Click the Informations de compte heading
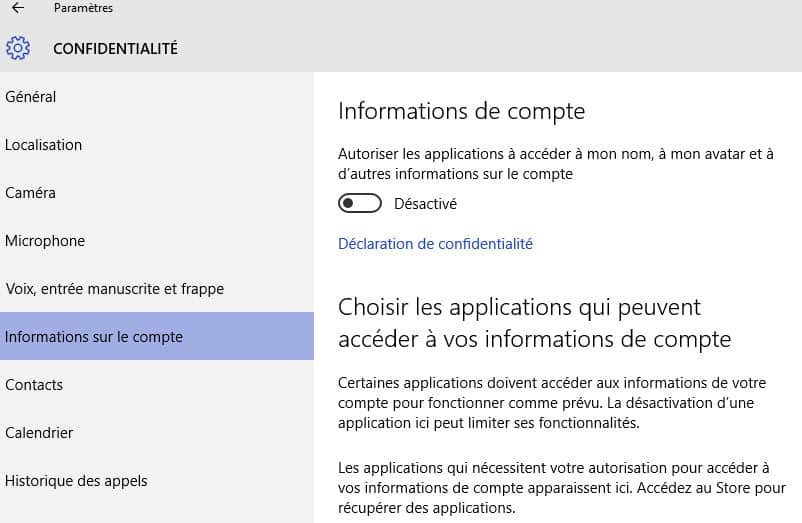 click(461, 111)
